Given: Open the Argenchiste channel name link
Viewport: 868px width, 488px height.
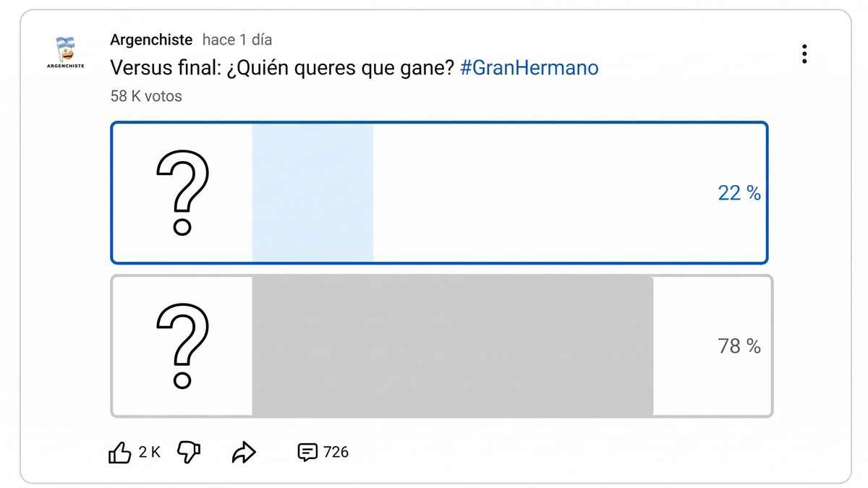Looking at the screenshot, I should 151,39.
